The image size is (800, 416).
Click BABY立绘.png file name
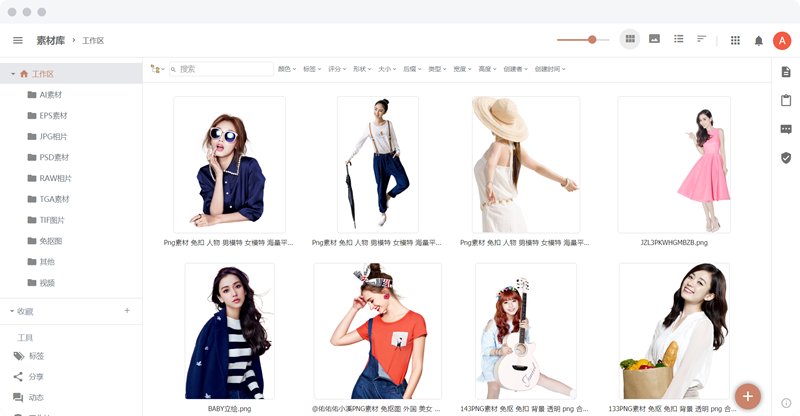230,409
